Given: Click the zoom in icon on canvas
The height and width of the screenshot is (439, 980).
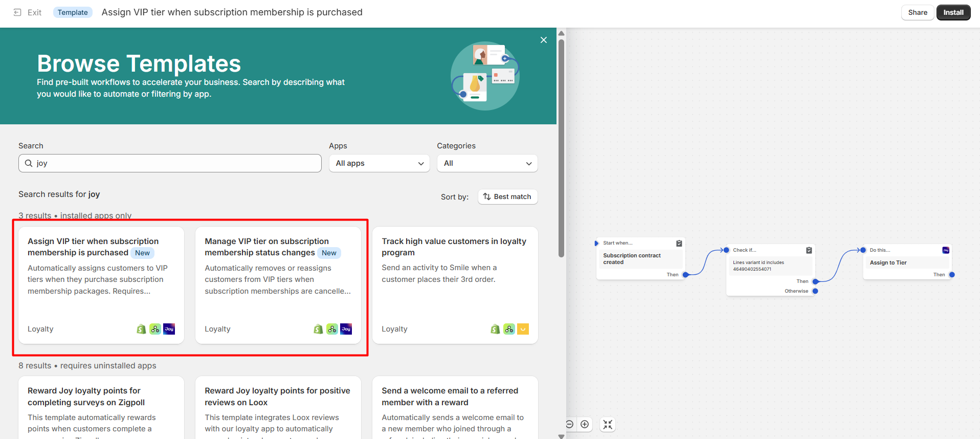Looking at the screenshot, I should 585,424.
